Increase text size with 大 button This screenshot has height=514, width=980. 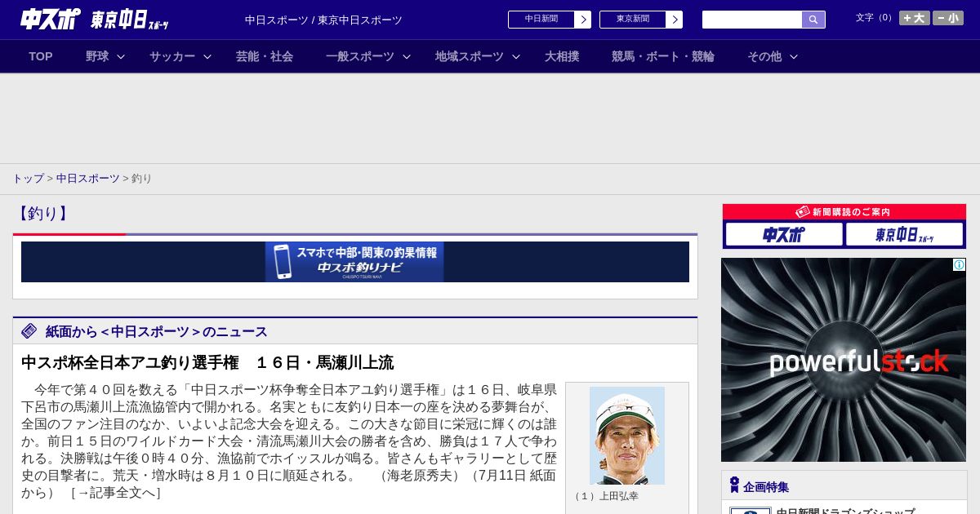[x=914, y=18]
